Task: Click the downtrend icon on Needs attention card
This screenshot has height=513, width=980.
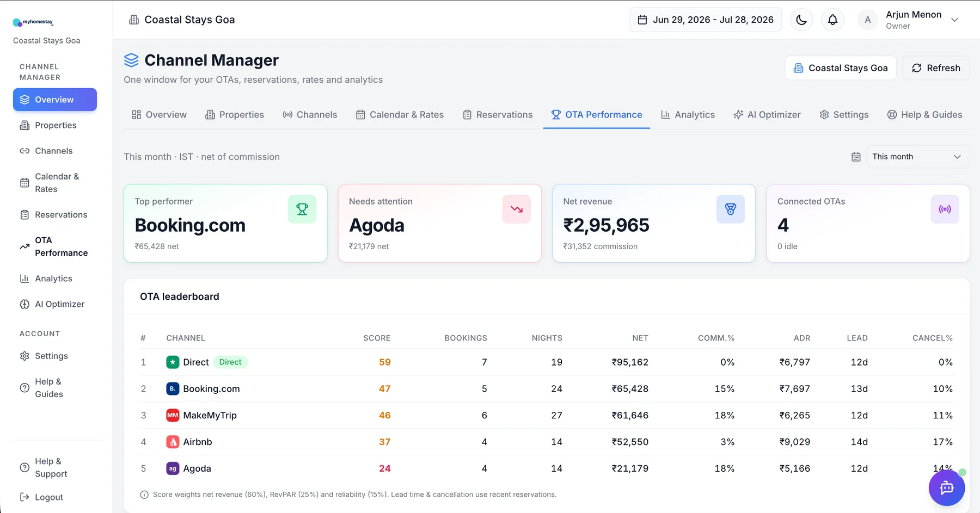Action: 517,209
